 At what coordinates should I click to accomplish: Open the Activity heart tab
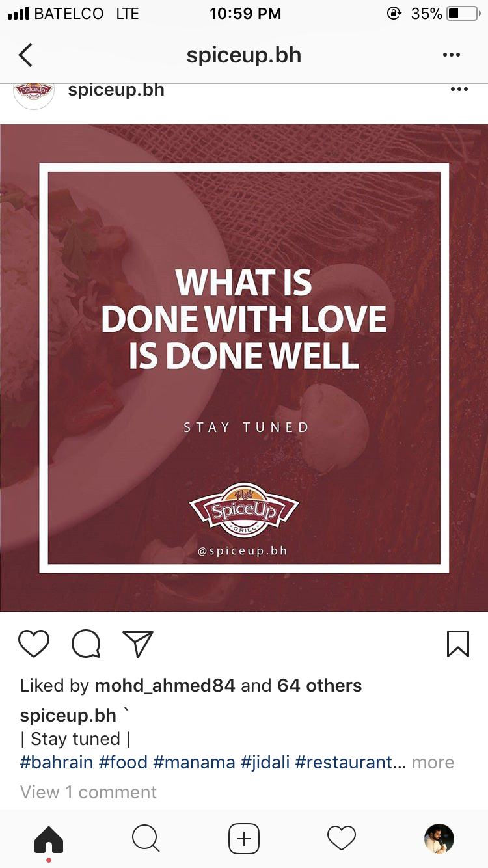click(x=342, y=839)
